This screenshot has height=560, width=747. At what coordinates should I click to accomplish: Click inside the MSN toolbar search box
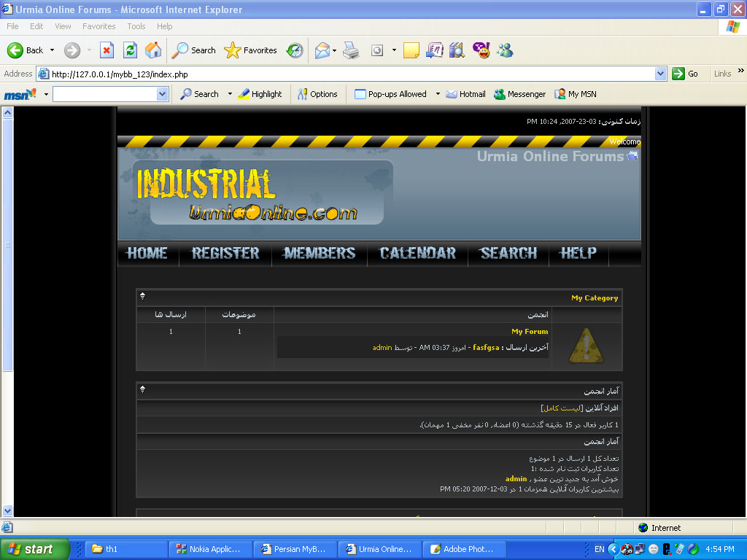point(105,94)
